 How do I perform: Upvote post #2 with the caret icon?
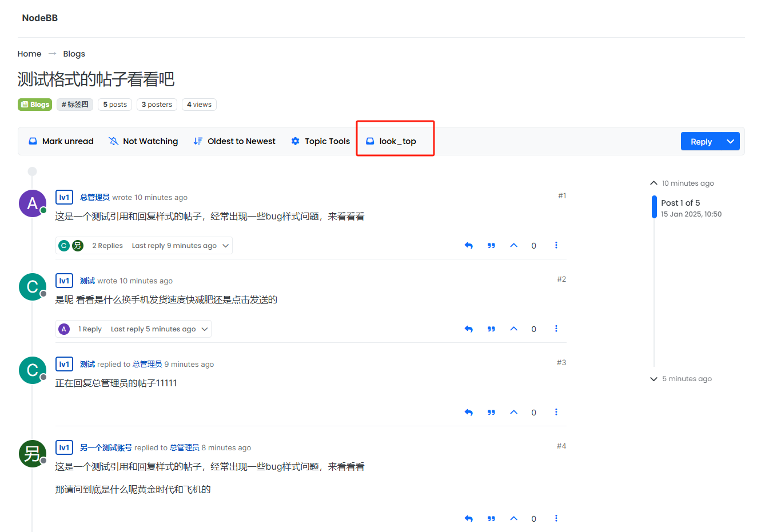513,329
